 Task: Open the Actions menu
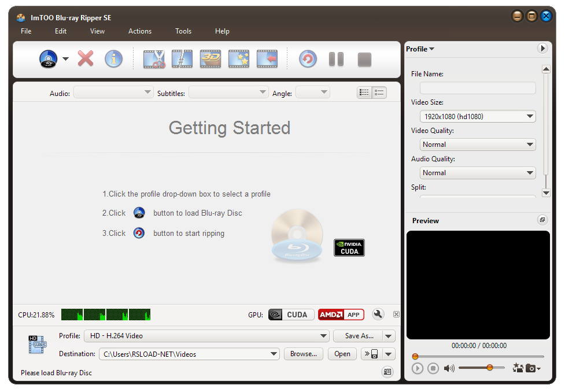pyautogui.click(x=140, y=31)
